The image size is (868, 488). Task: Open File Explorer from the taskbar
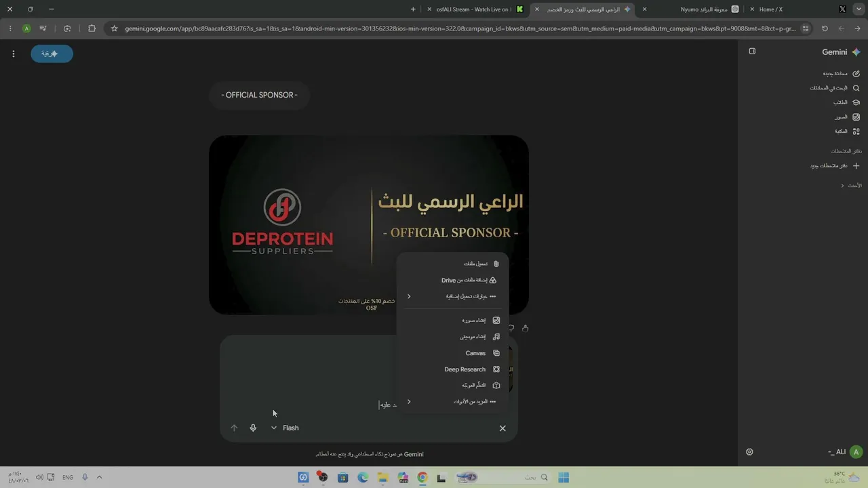click(382, 477)
